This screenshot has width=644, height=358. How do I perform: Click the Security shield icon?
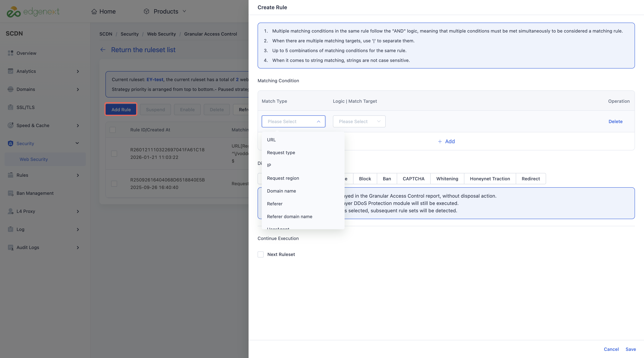[x=11, y=143]
